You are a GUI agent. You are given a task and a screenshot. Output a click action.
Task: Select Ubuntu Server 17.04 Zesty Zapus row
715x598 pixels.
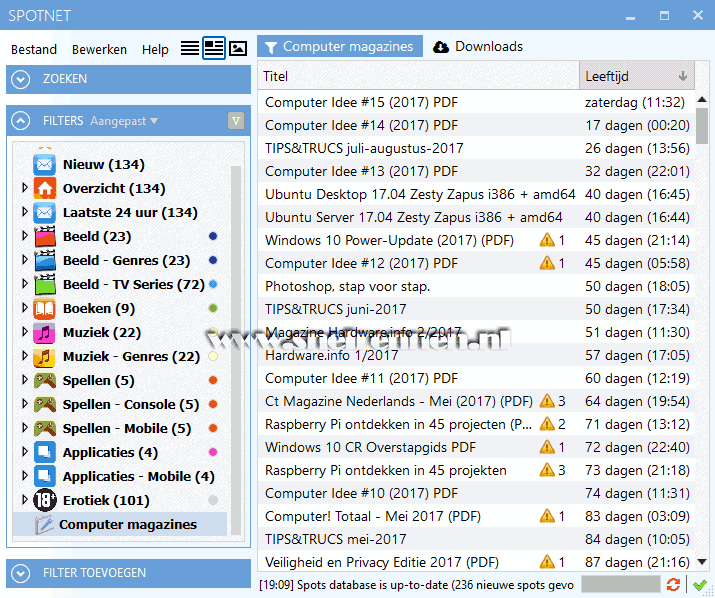(476, 217)
